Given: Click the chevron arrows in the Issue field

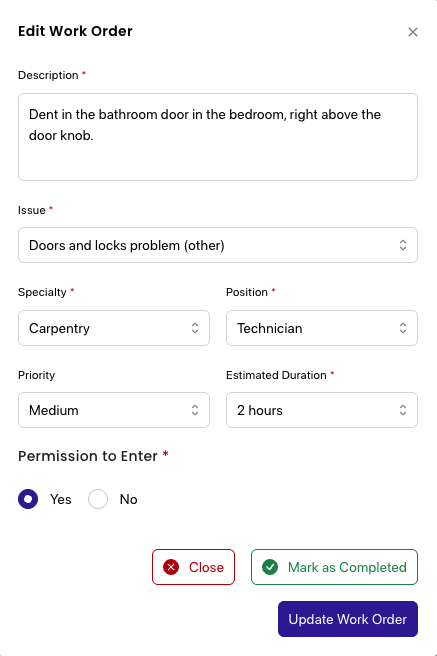Looking at the screenshot, I should pos(403,245).
